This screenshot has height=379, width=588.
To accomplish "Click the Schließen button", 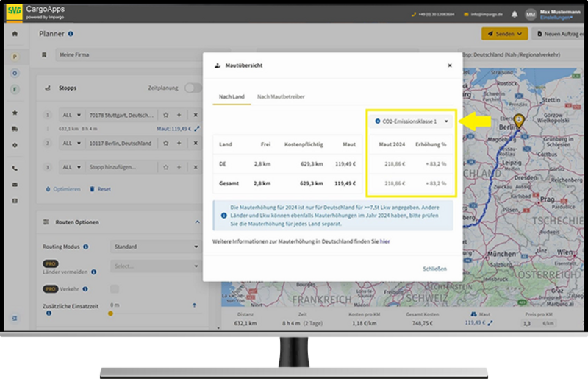I will 434,269.
